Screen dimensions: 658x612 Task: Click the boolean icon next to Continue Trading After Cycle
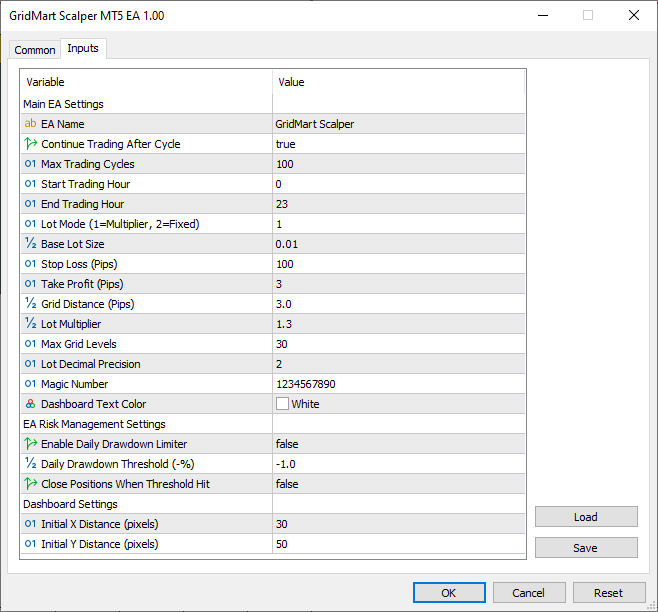pyautogui.click(x=30, y=144)
